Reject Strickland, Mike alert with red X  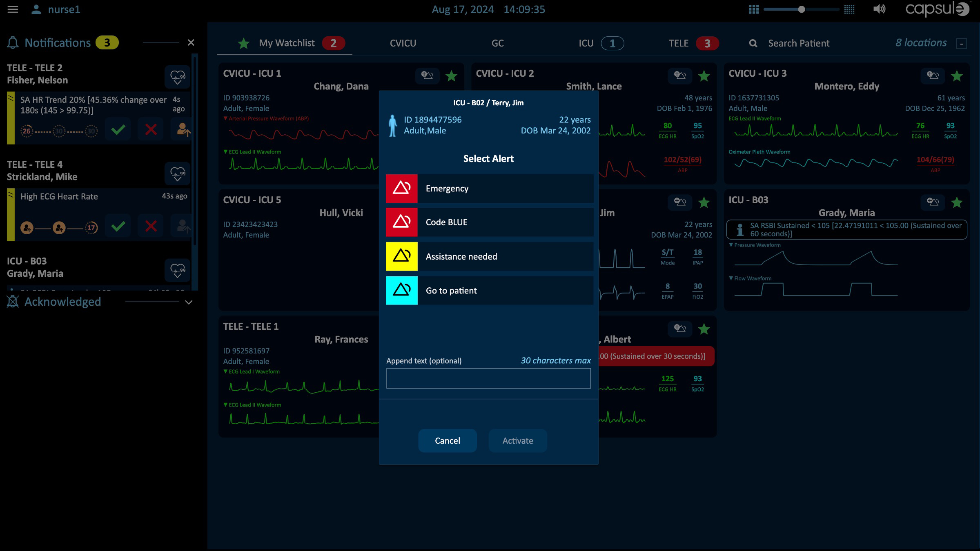(x=151, y=226)
